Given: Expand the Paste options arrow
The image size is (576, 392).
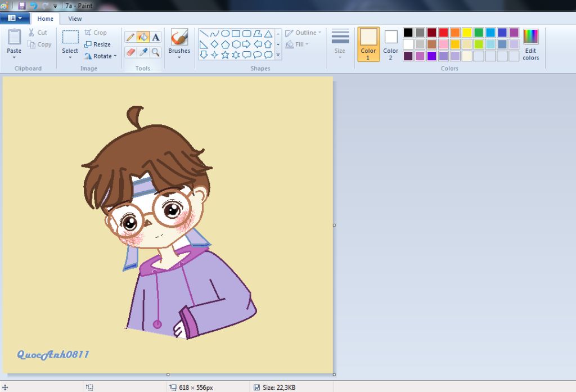Looking at the screenshot, I should (x=14, y=58).
